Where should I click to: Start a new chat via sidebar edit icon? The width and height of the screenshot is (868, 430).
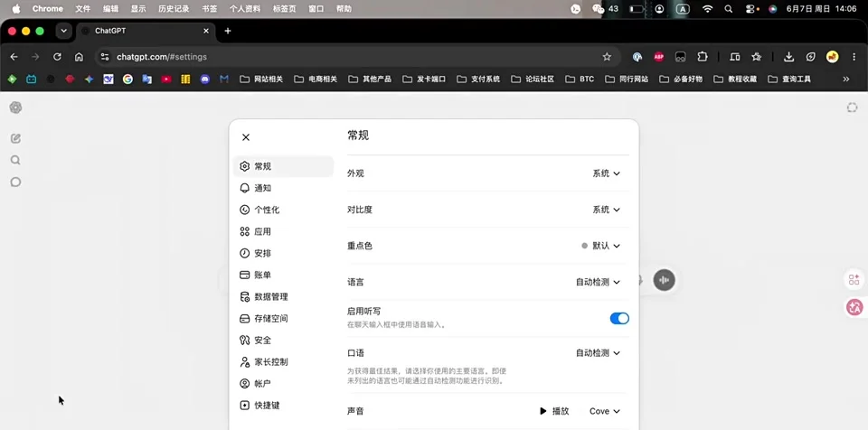click(x=15, y=138)
